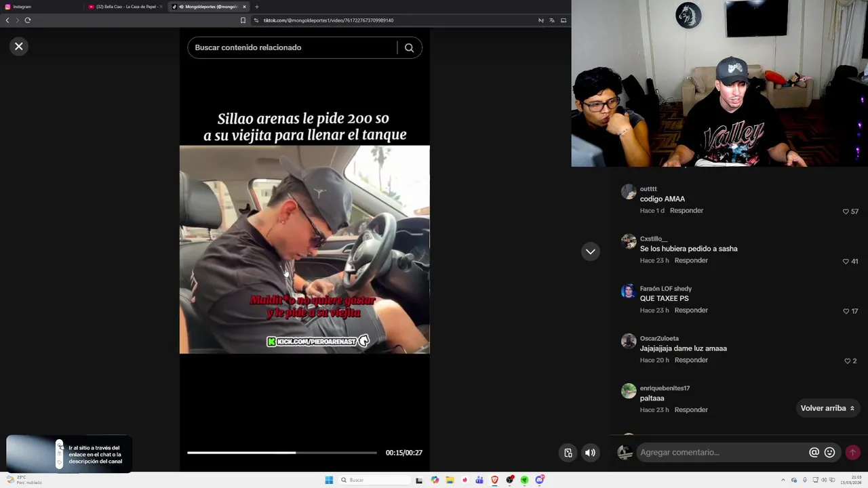
Task: Click the taskbar 'Buscar' search box
Action: tap(374, 480)
